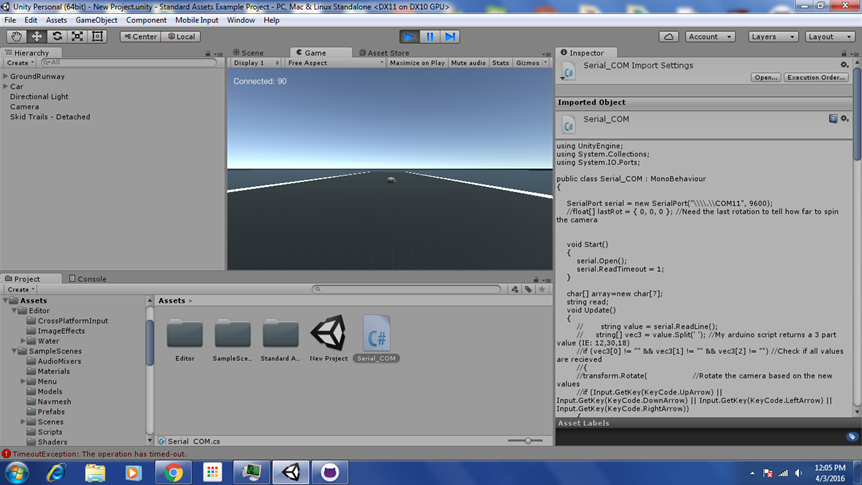The height and width of the screenshot is (485, 862).
Task: Toggle the Center pivot mode button
Action: 140,36
